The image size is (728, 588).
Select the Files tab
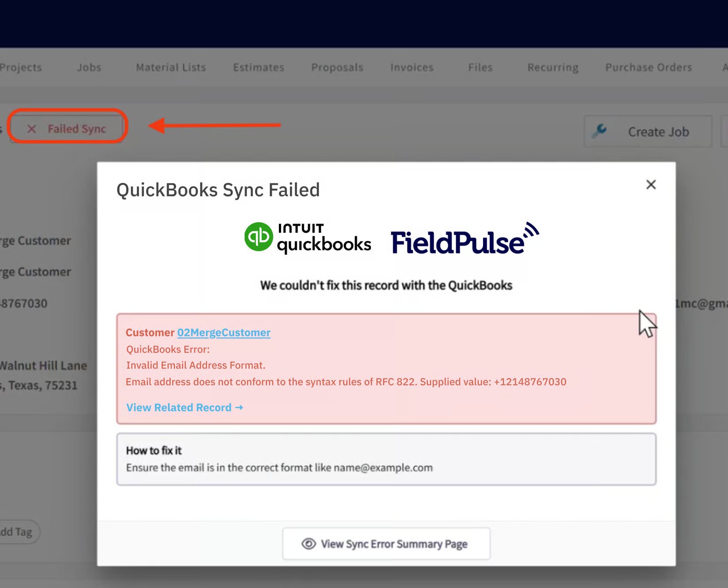coord(480,68)
